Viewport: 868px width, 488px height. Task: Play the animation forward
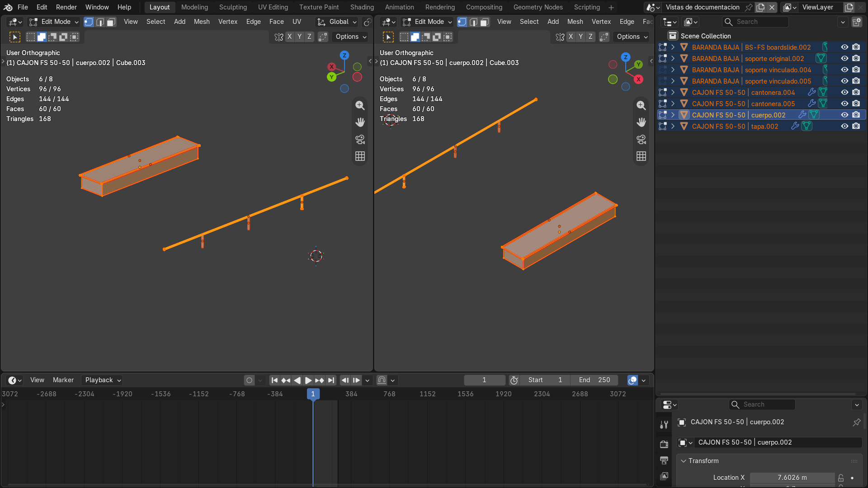point(308,380)
